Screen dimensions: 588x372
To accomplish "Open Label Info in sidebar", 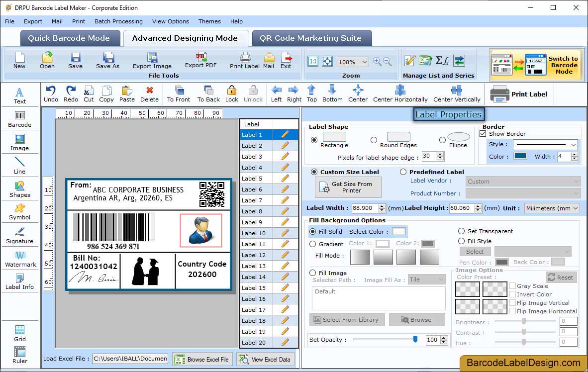I will [x=19, y=281].
